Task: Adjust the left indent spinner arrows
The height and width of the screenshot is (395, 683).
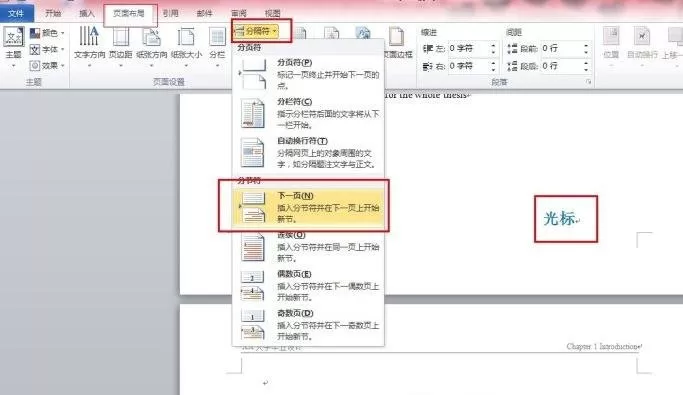Action: click(x=493, y=48)
